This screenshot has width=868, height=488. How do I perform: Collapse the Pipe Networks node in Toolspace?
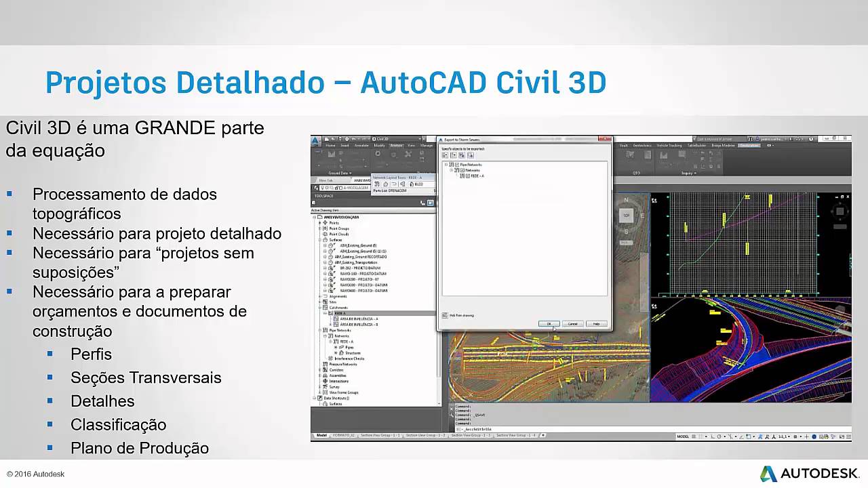319,330
